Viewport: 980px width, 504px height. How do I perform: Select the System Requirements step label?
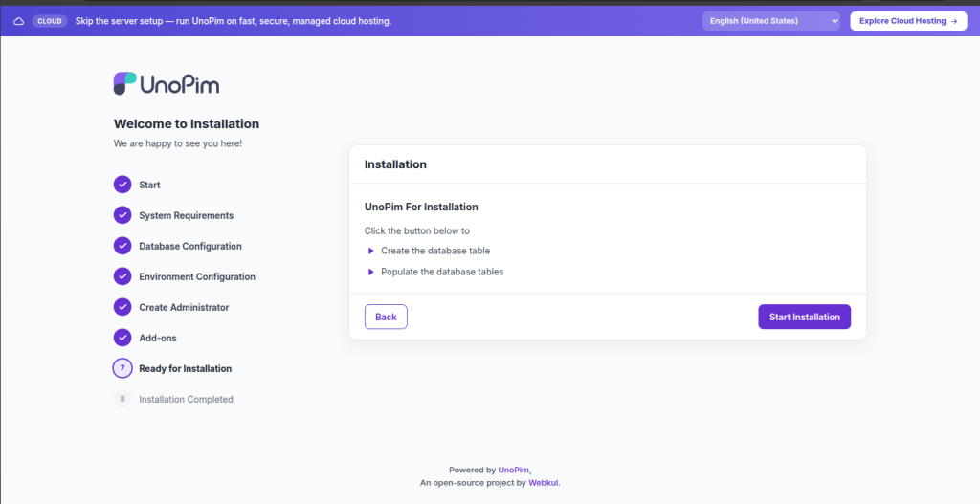pos(187,215)
